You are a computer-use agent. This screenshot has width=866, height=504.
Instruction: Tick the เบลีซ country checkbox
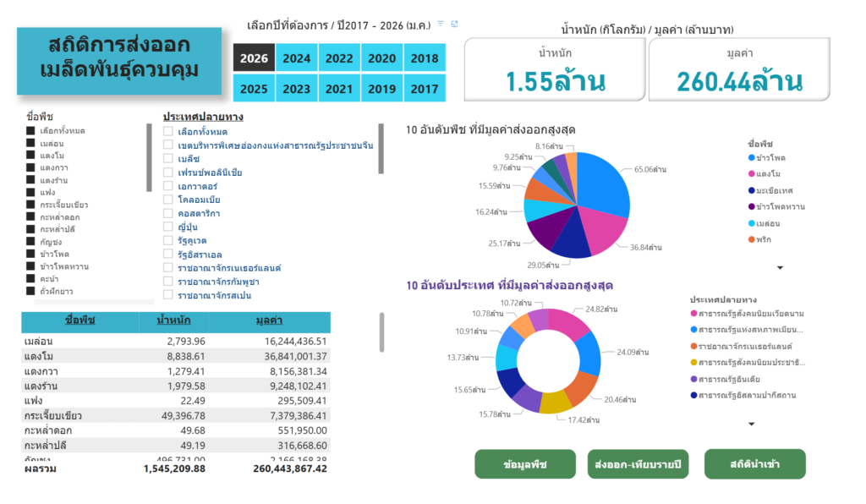click(168, 159)
